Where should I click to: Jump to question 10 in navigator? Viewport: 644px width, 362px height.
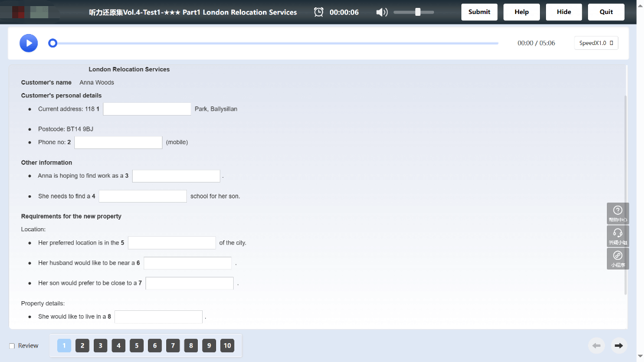coord(227,346)
